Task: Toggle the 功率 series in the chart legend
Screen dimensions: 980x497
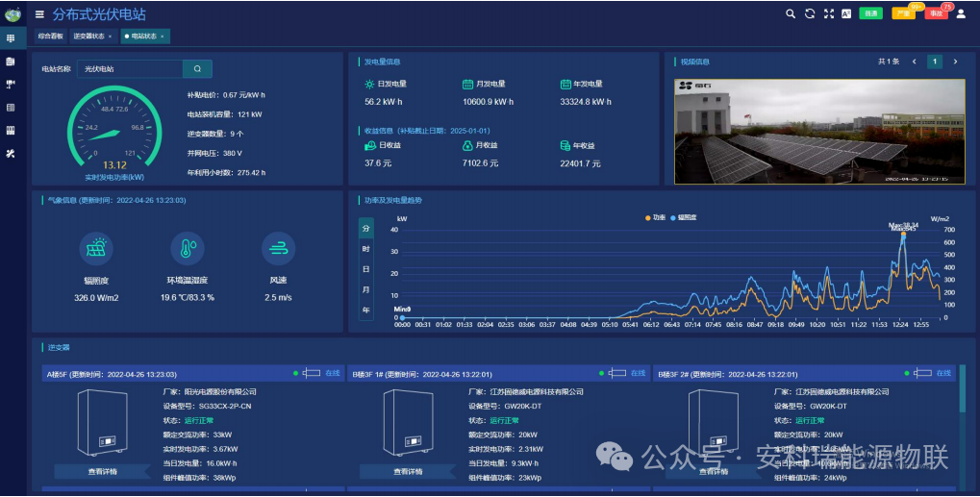Action: pos(655,218)
